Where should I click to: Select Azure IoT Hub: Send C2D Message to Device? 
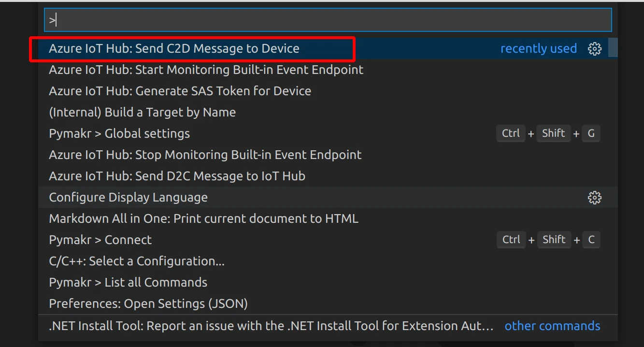coord(323,48)
